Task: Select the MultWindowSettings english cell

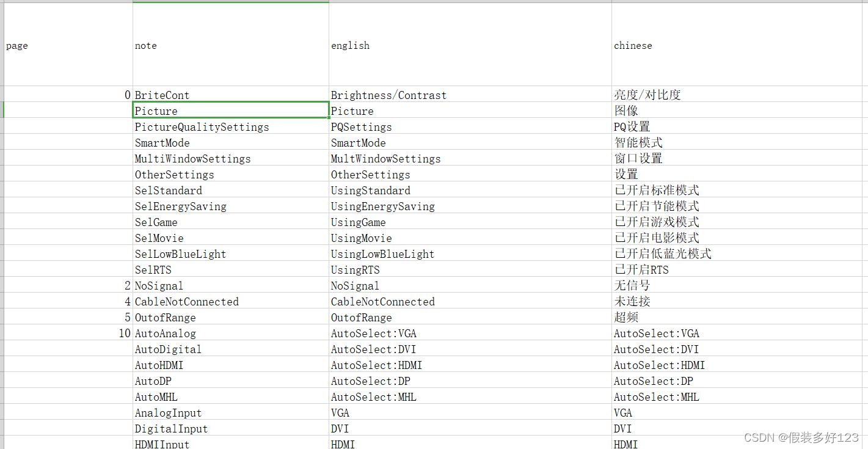Action: pyautogui.click(x=470, y=158)
